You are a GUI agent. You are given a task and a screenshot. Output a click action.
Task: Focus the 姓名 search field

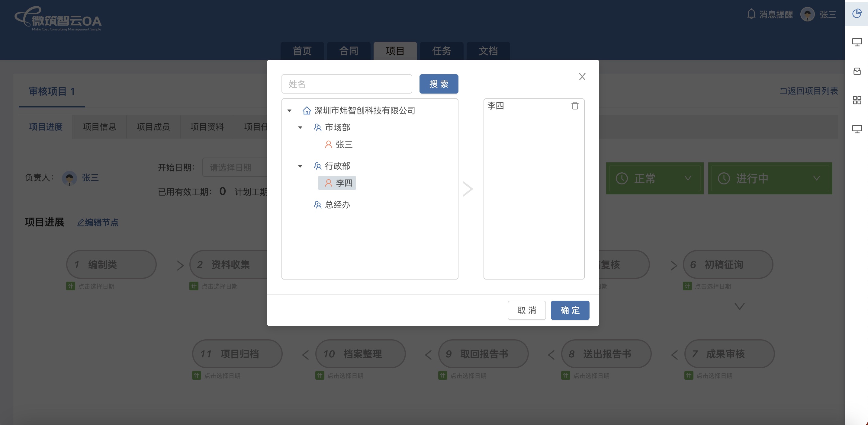[346, 84]
